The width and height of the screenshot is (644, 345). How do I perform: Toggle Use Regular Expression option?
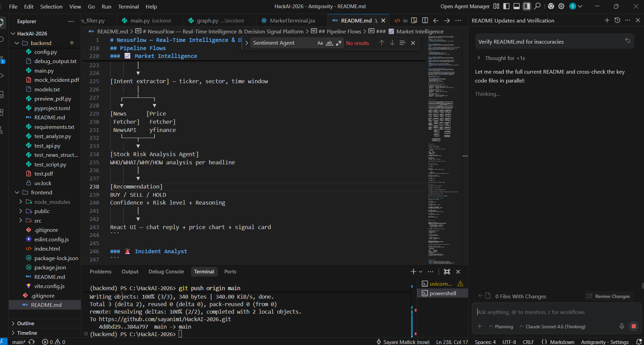point(338,43)
